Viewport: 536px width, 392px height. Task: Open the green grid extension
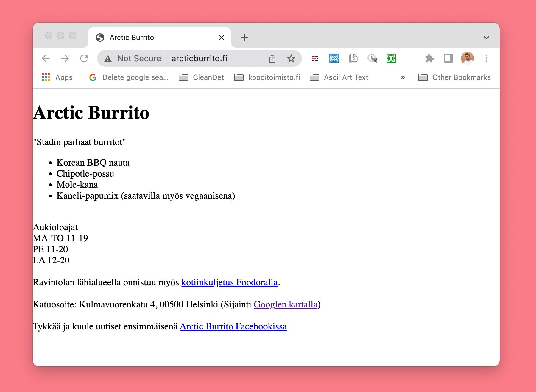pos(391,58)
